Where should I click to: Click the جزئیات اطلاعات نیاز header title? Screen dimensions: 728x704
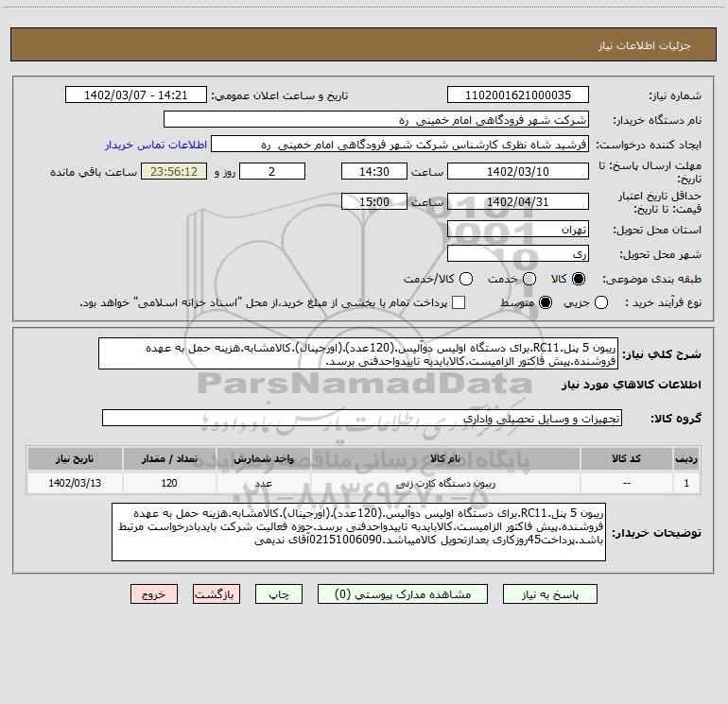coord(644,45)
